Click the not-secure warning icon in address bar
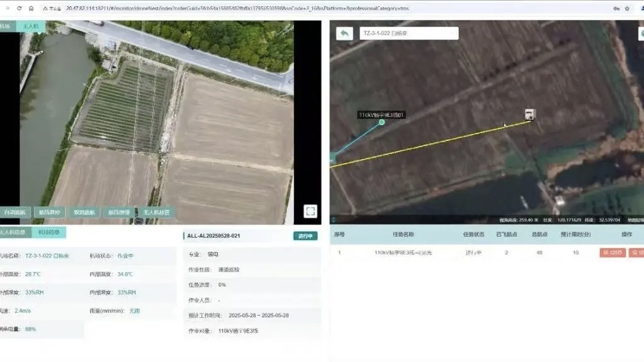The width and height of the screenshot is (644, 362). [x=45, y=8]
